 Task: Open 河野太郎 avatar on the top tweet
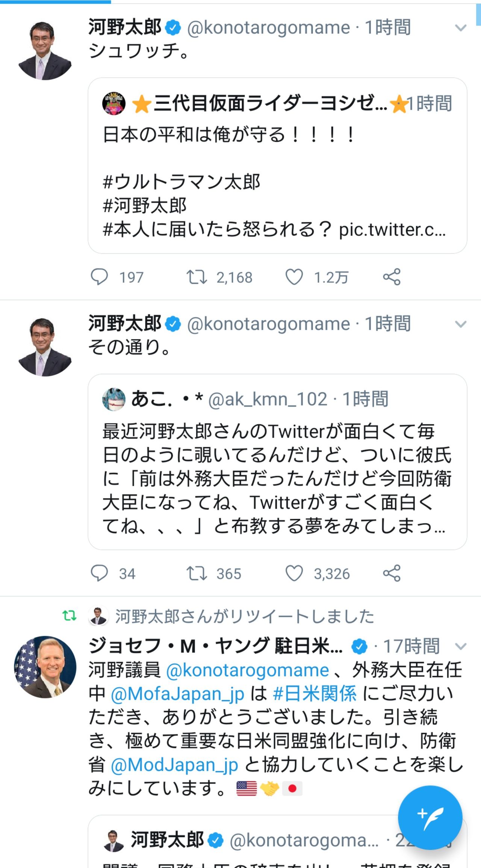coord(45,51)
